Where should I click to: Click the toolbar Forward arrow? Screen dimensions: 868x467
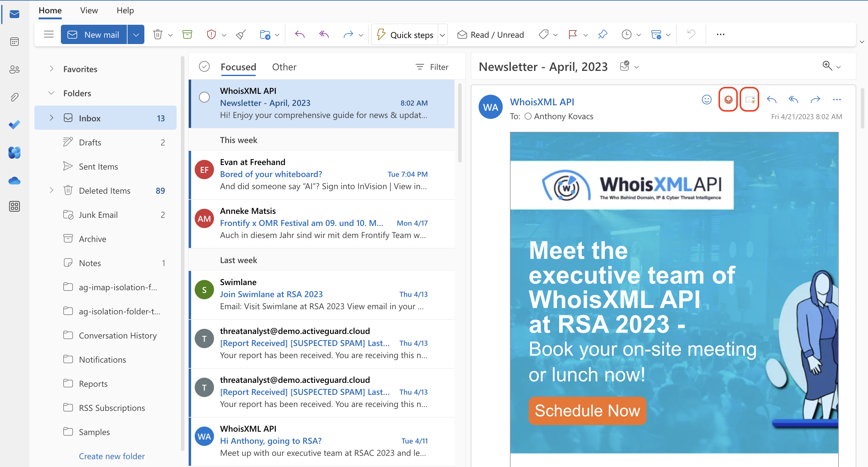pos(348,34)
